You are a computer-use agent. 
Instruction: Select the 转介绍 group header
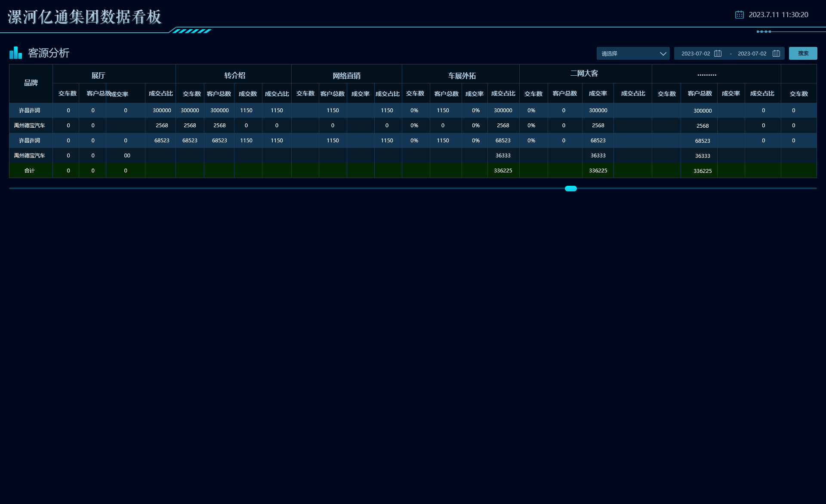[x=235, y=75]
